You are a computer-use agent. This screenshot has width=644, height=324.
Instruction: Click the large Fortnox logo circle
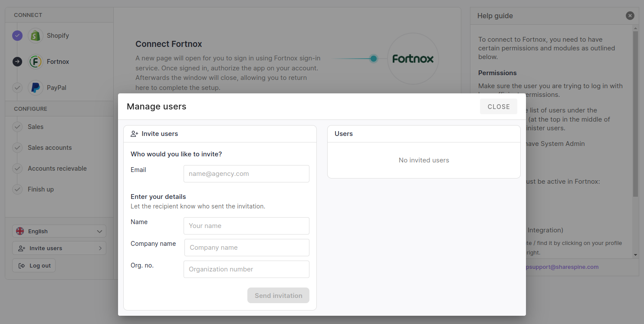point(413,59)
